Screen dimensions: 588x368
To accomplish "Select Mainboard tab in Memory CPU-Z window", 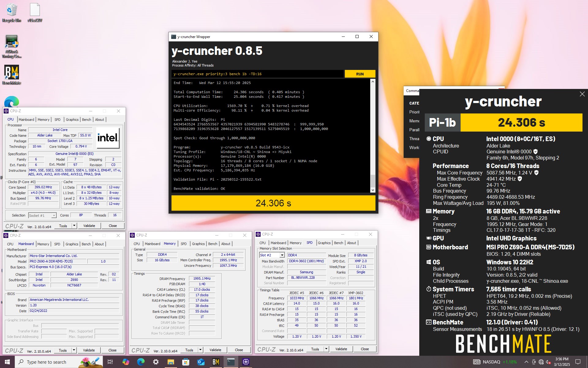I will click(x=153, y=244).
